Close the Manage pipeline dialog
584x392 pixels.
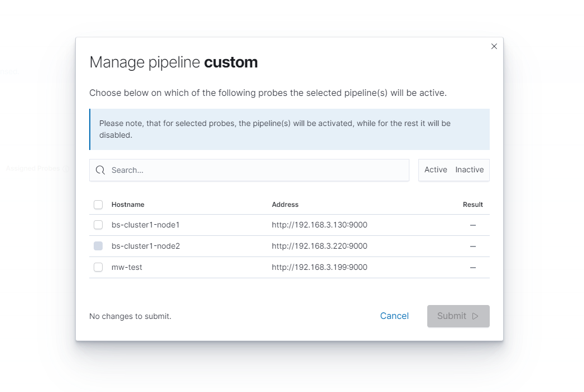(494, 46)
